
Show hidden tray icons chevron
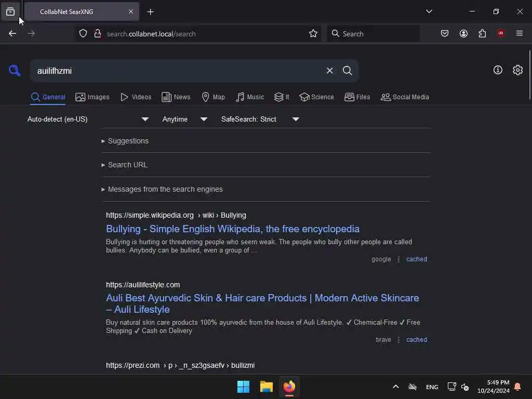(395, 387)
